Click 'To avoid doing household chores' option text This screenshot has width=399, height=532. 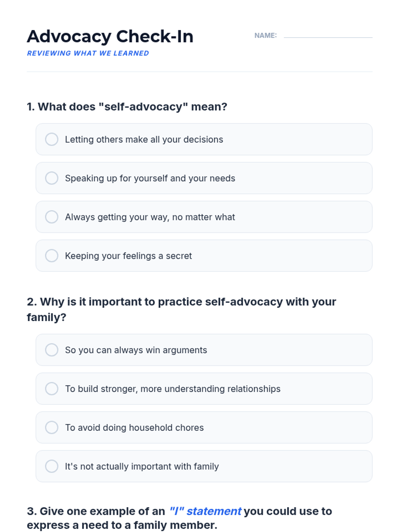pyautogui.click(x=134, y=427)
